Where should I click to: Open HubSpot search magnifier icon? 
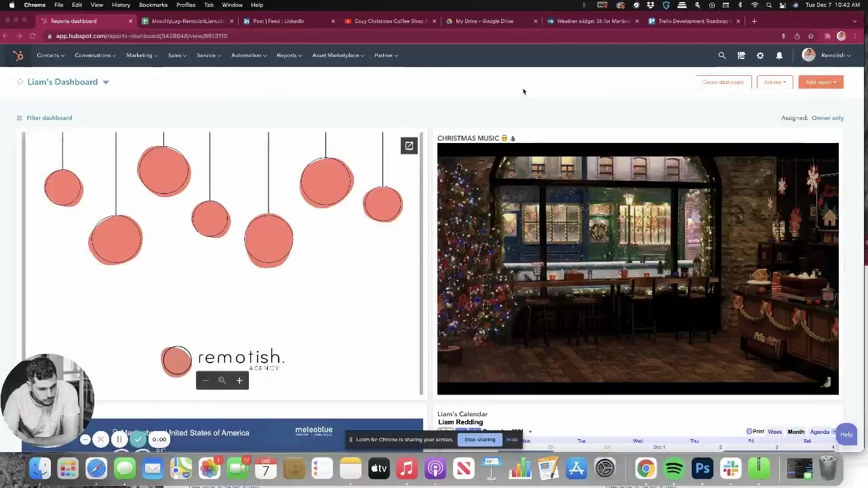pyautogui.click(x=722, y=56)
